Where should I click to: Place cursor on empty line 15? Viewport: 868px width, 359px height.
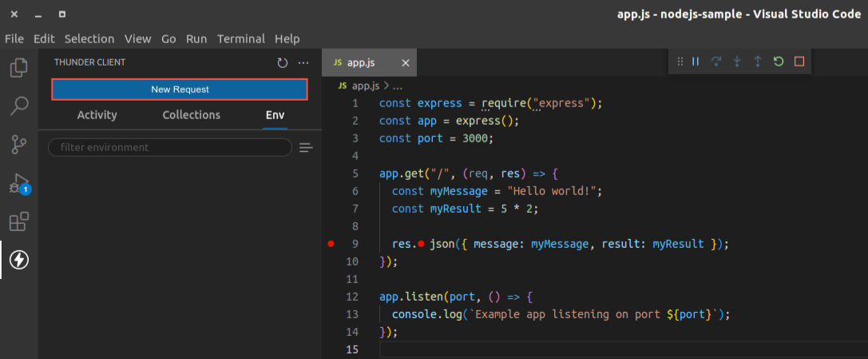(624, 349)
